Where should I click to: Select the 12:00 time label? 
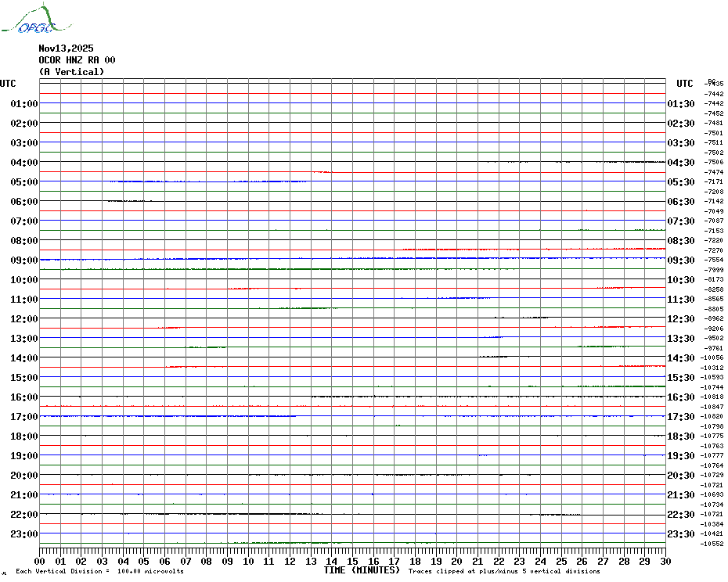click(x=24, y=319)
